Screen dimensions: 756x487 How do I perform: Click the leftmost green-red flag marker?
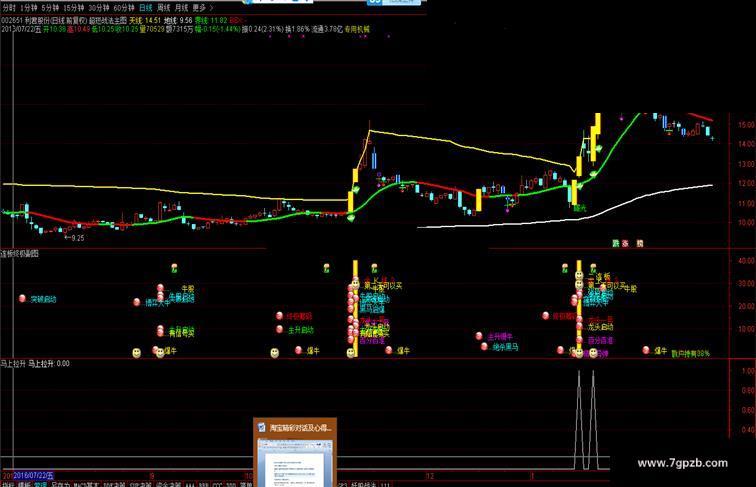[175, 268]
